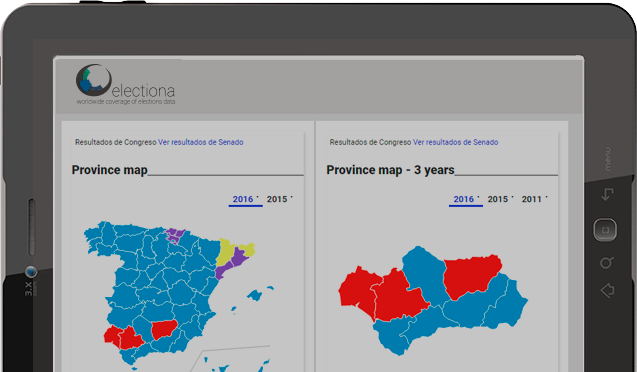Tap the tablet back arrow button

[x=607, y=291]
